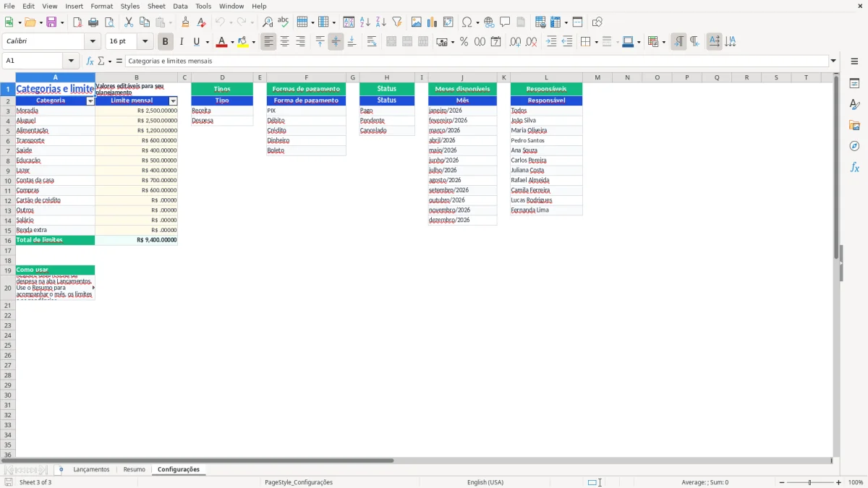Open the Sheet menu

pos(156,6)
